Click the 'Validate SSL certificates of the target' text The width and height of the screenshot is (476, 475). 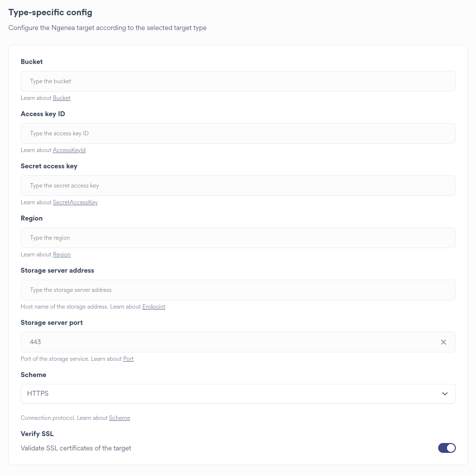click(x=76, y=448)
